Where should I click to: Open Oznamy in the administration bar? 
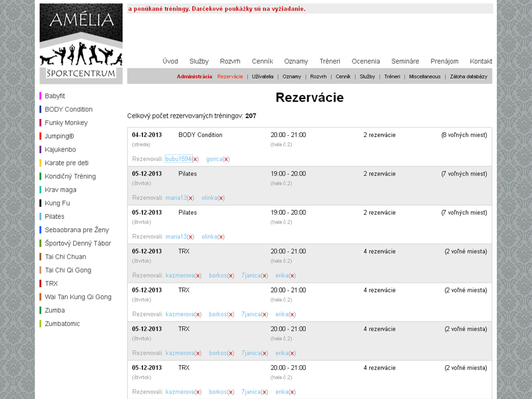292,76
